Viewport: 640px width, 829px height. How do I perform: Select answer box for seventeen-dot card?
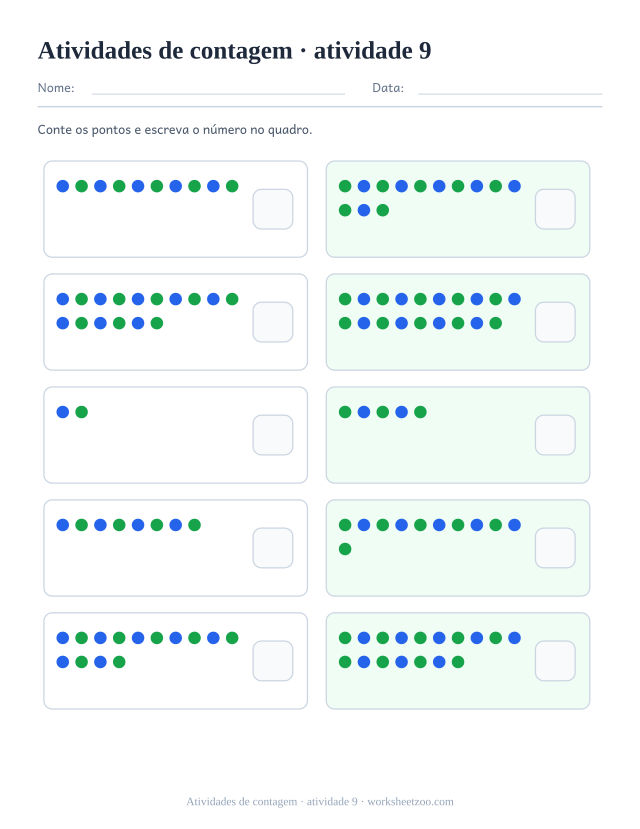(x=555, y=661)
